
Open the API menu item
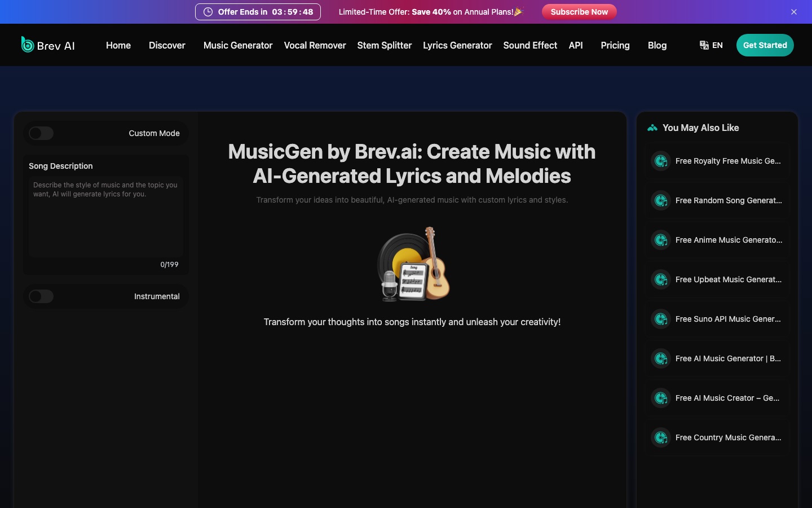[x=576, y=45]
